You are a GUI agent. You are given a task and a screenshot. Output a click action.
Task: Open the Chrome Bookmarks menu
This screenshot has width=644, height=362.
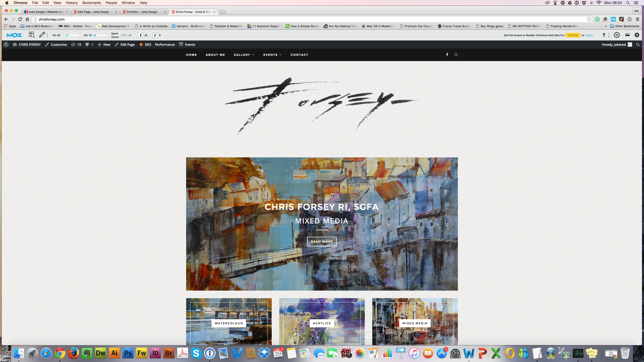click(91, 3)
